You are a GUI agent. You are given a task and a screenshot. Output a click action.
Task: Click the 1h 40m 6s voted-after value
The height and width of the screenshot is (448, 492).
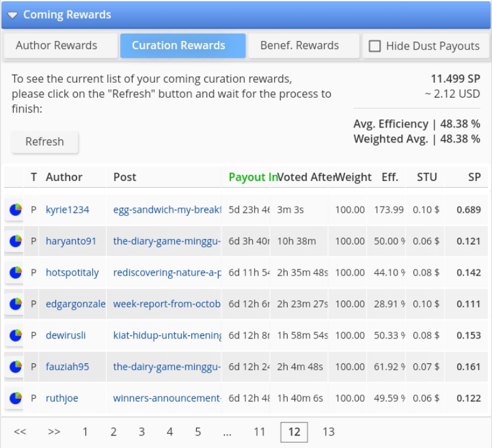click(x=300, y=398)
